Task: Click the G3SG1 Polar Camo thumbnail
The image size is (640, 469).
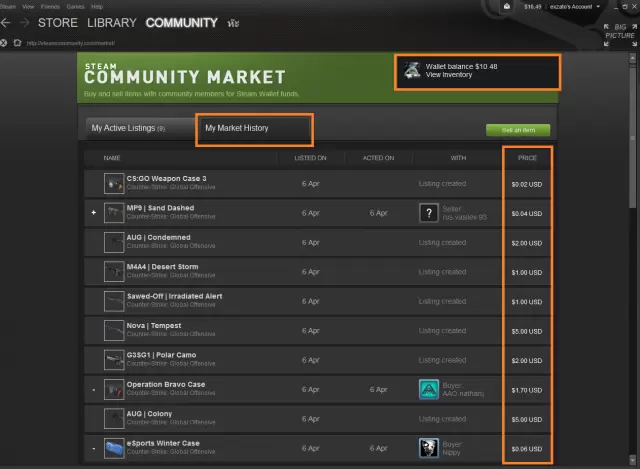Action: [114, 360]
